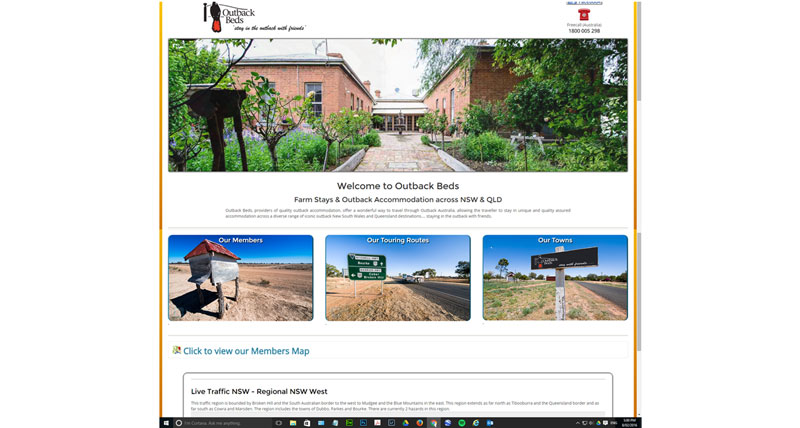The width and height of the screenshot is (800, 428).
Task: Click the Live Traffic NSW heading
Action: point(259,391)
